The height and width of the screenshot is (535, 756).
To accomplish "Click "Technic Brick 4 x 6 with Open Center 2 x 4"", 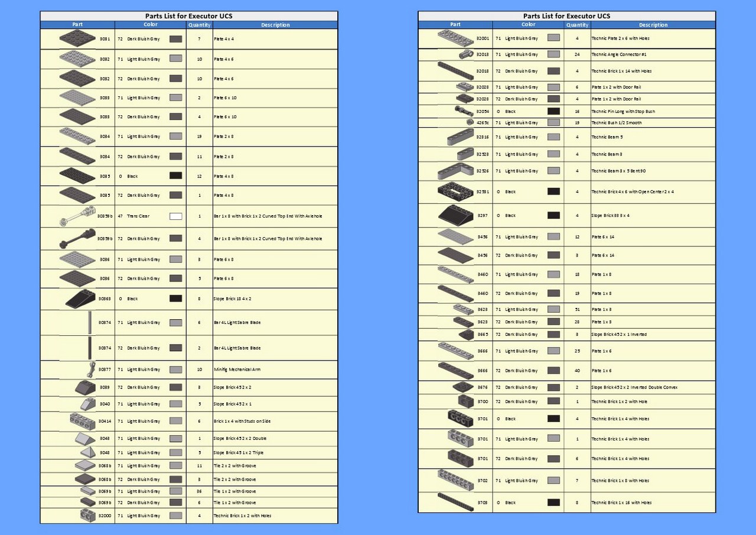I will 633,192.
